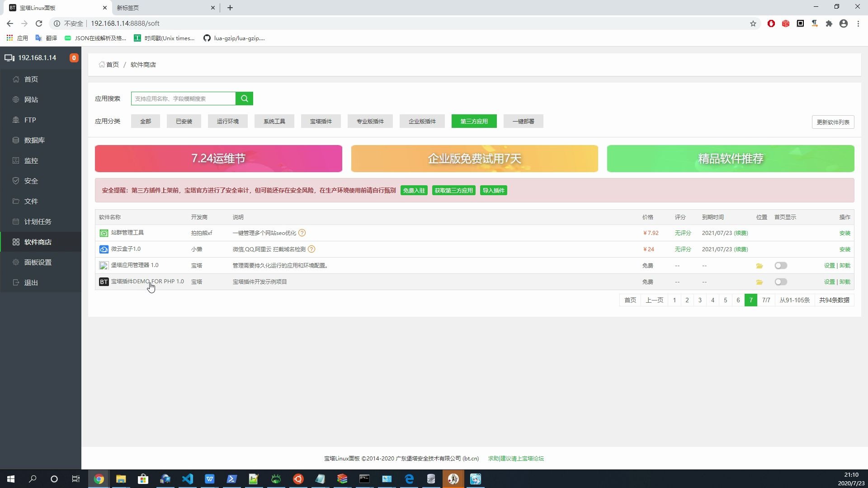This screenshot has height=488, width=868.
Task: Open Visual Studio Code from taskbar
Action: [x=187, y=479]
